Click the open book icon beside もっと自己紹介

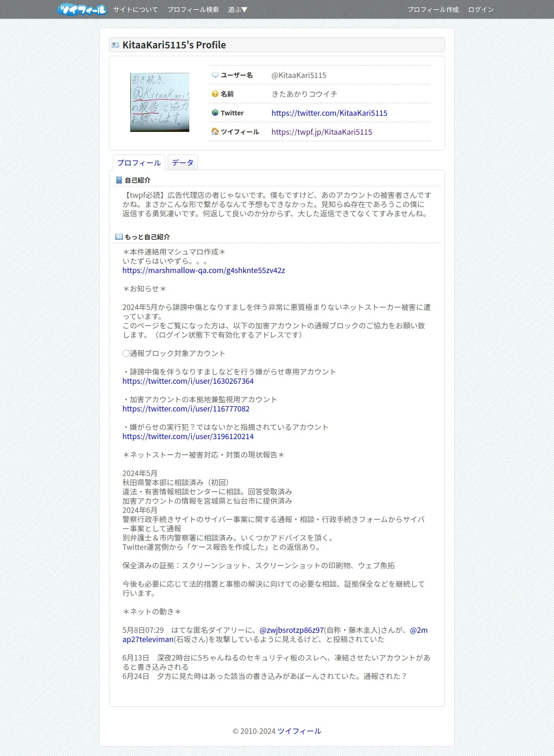[x=119, y=237]
